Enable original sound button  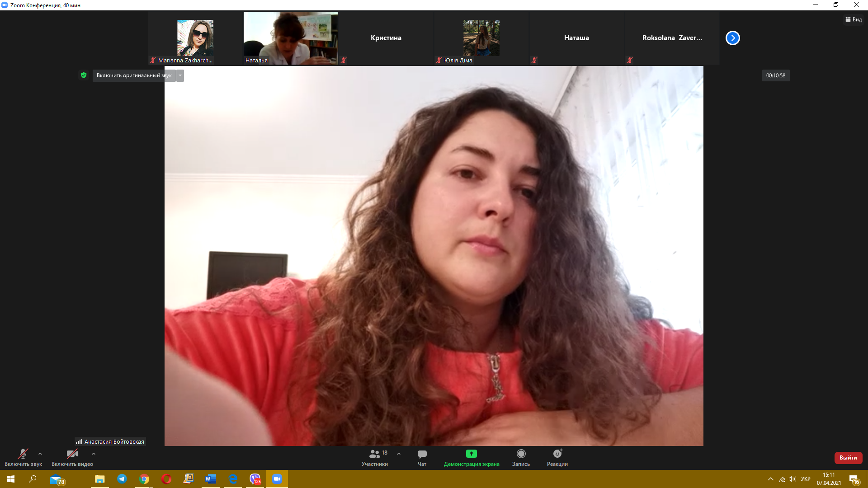(x=134, y=75)
